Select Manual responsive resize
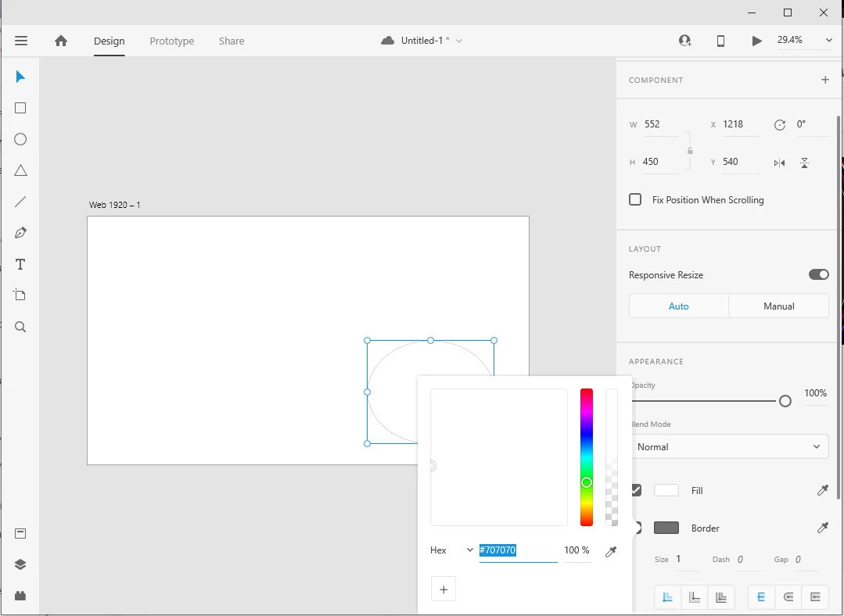Screen dimensions: 844x616 [779, 306]
